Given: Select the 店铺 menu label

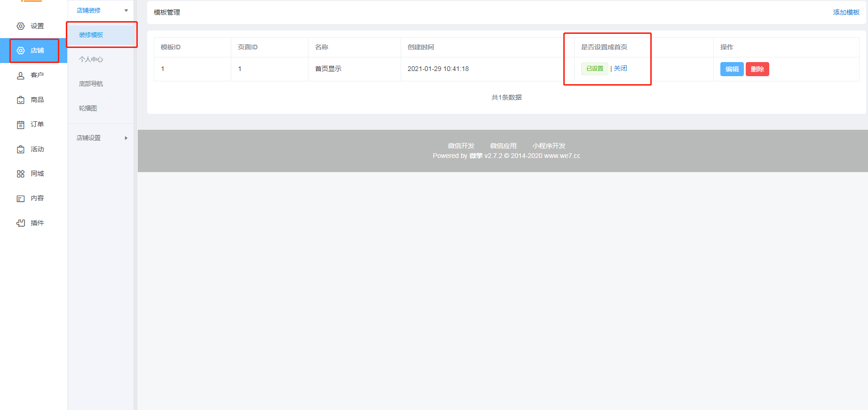Looking at the screenshot, I should [37, 51].
